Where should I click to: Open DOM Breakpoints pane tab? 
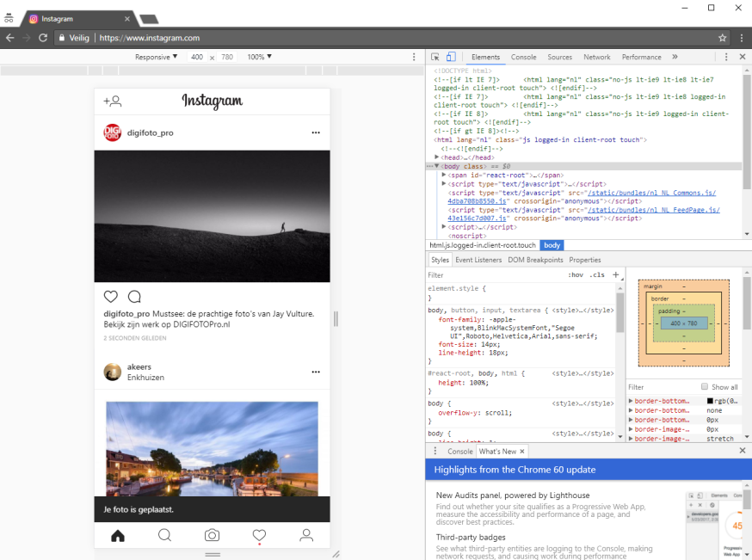[535, 260]
